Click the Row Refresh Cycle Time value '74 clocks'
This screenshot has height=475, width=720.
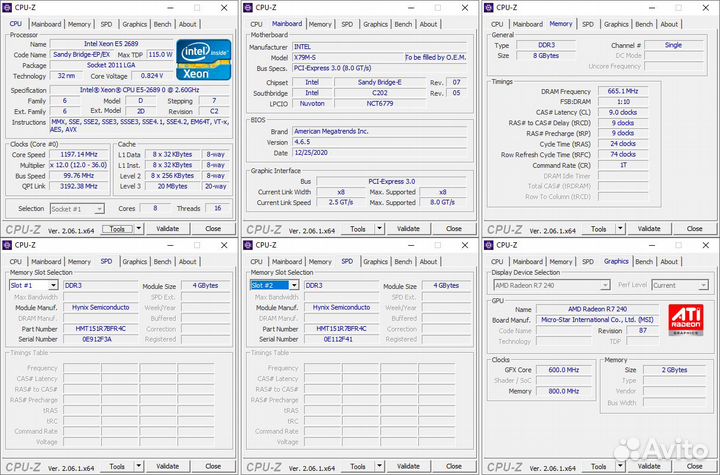[x=623, y=154]
